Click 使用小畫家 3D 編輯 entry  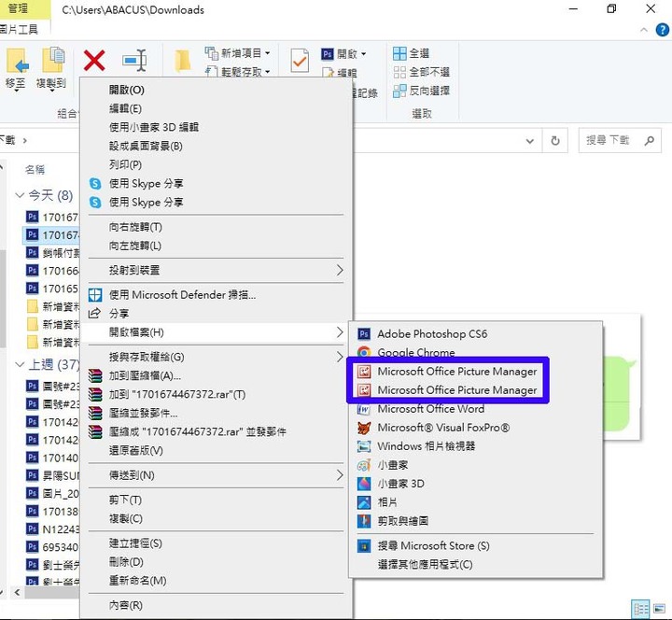216,127
